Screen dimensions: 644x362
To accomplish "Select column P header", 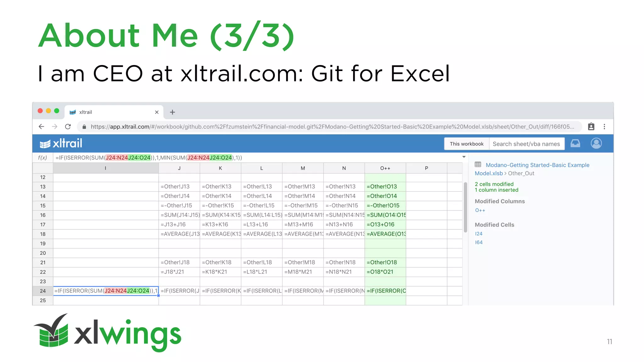I will (426, 168).
